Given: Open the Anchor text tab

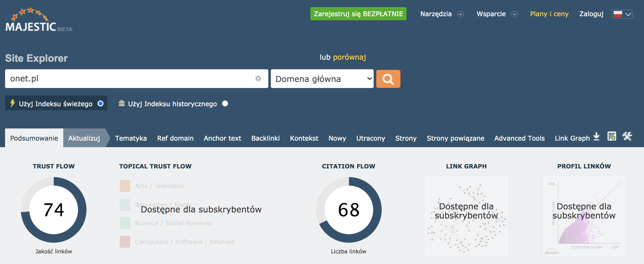Looking at the screenshot, I should click(222, 138).
